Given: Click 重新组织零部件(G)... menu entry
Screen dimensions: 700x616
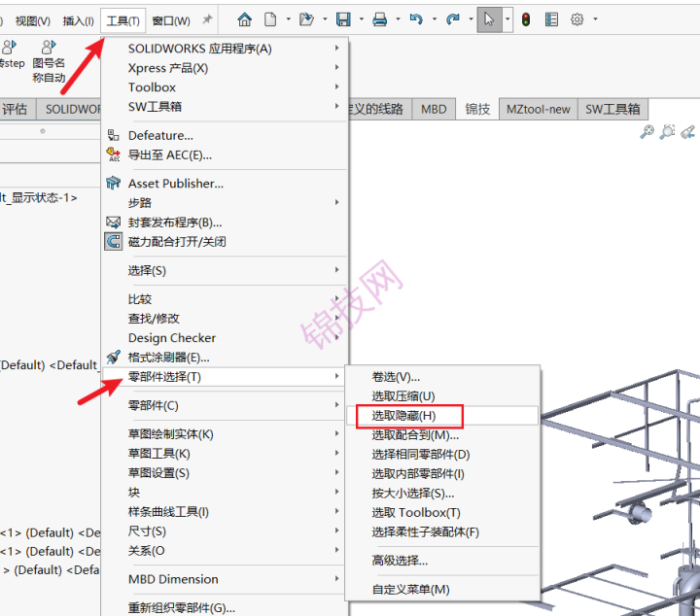Looking at the screenshot, I should [225, 607].
